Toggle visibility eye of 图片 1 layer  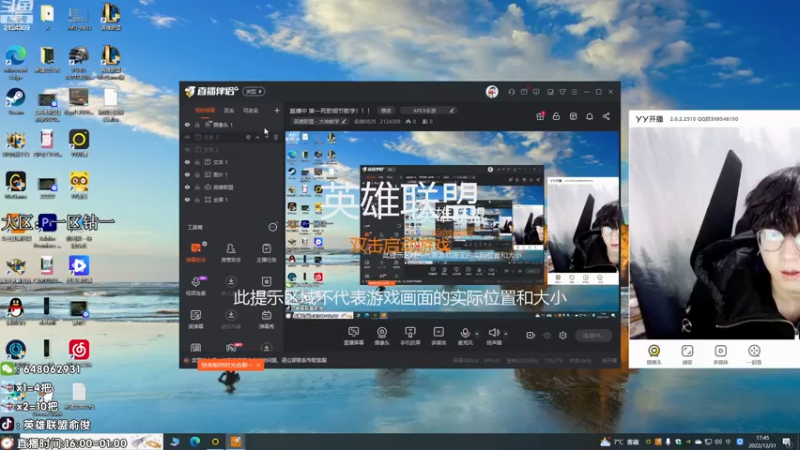187,175
